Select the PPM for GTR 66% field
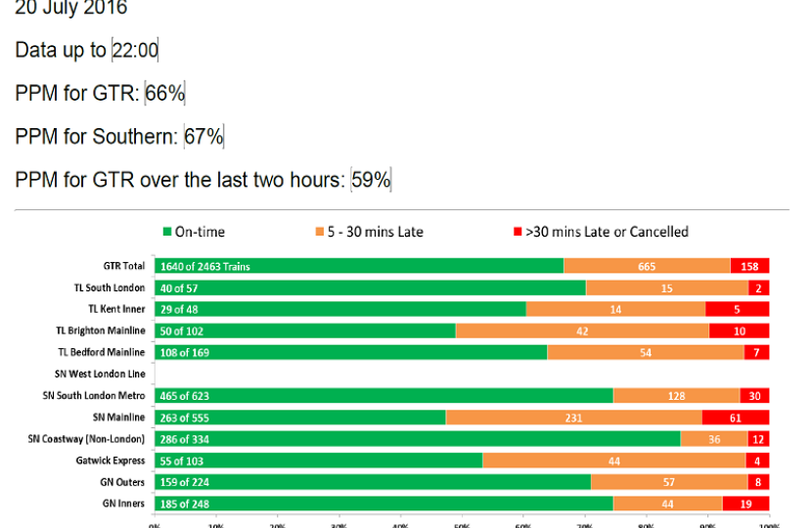812x528 pixels. pos(164,94)
